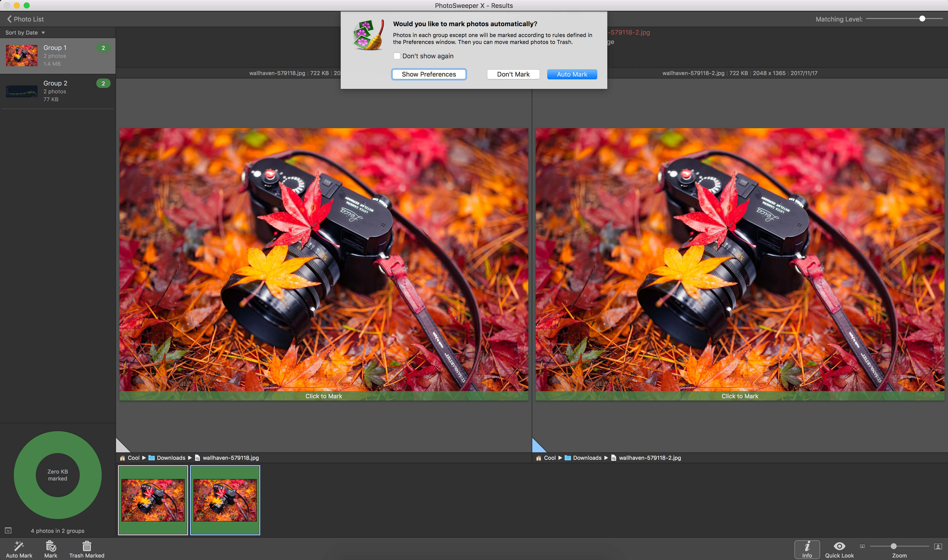Image resolution: width=948 pixels, height=560 pixels.
Task: Click wallhaven-579118-2.jpg in right path bar
Action: pyautogui.click(x=650, y=458)
